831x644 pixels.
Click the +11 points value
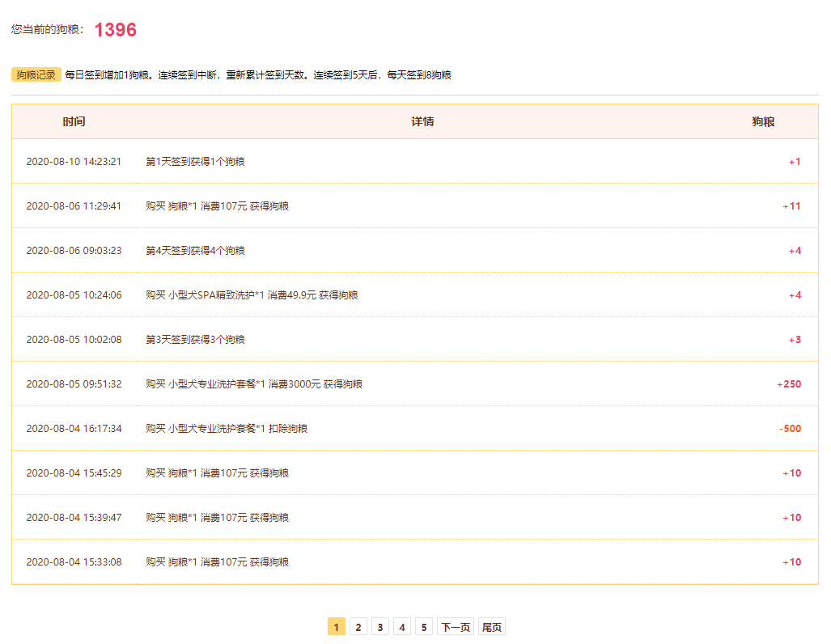pyautogui.click(x=792, y=206)
